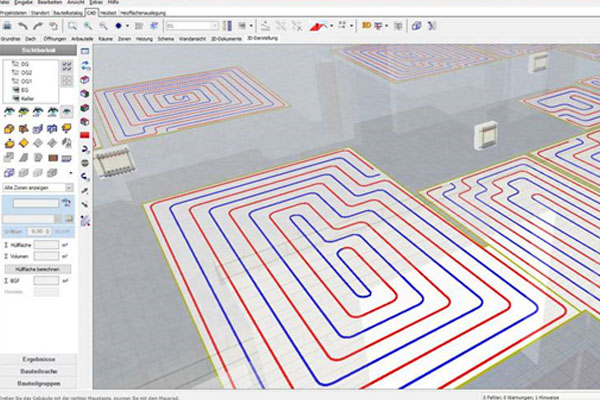The height and width of the screenshot is (400, 600).
Task: Expand the dropdown arrow beside the blue circle icon
Action: 127,26
